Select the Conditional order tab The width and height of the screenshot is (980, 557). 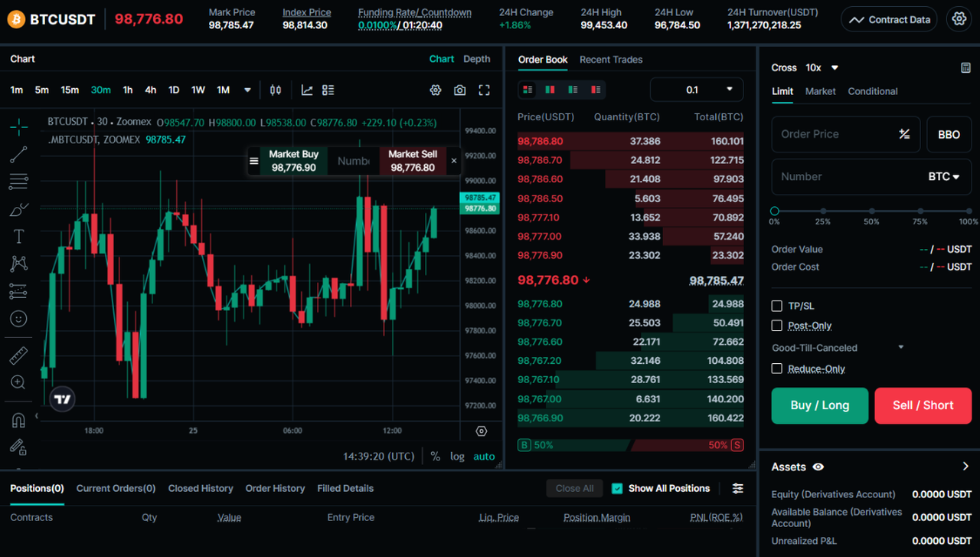[873, 91]
